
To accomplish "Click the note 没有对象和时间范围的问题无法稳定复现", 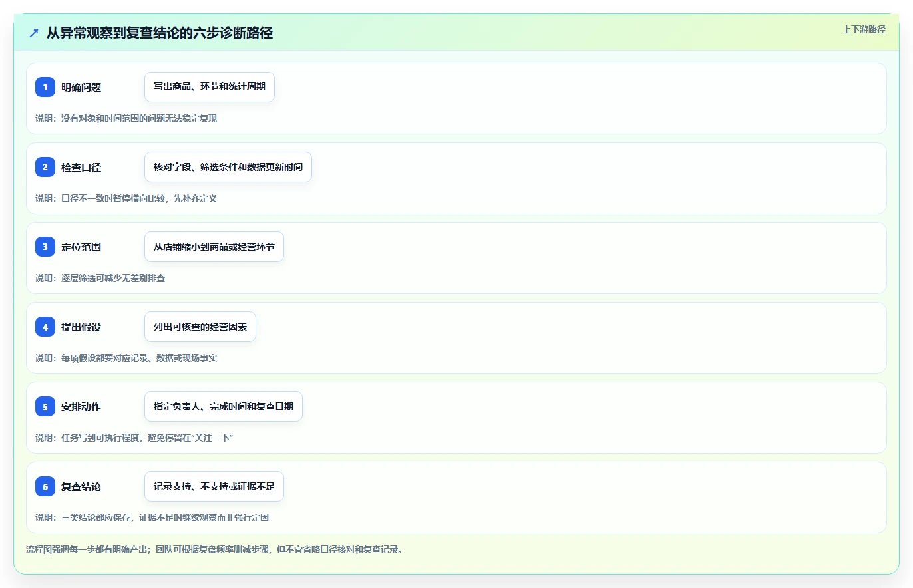I will [139, 118].
